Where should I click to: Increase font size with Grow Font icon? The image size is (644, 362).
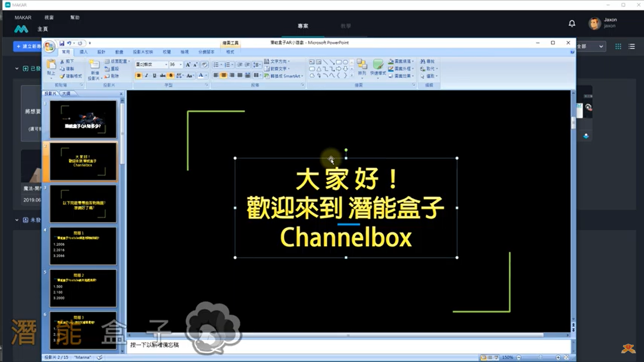point(188,64)
